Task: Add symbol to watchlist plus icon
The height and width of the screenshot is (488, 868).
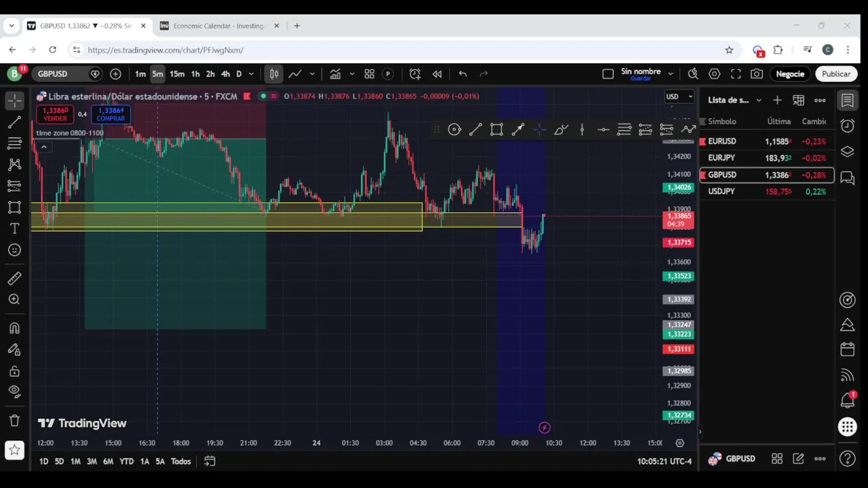Action: (777, 100)
